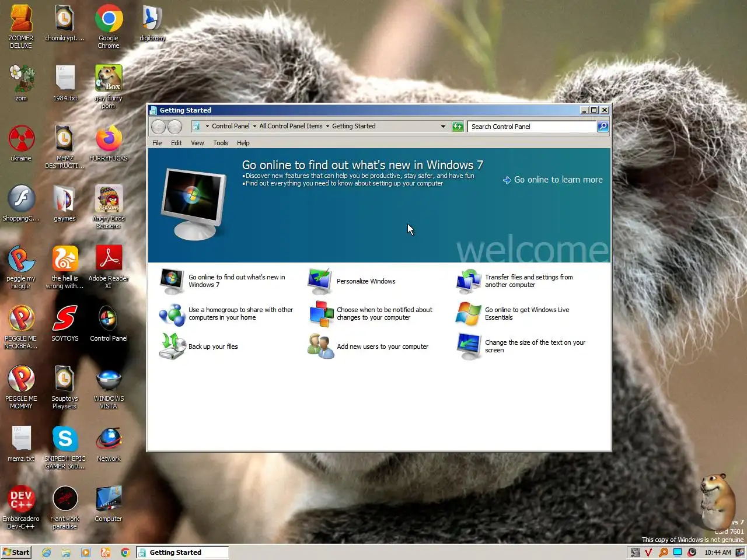Select the zom desktop icon
Screen dimensions: 747x560
[21, 83]
